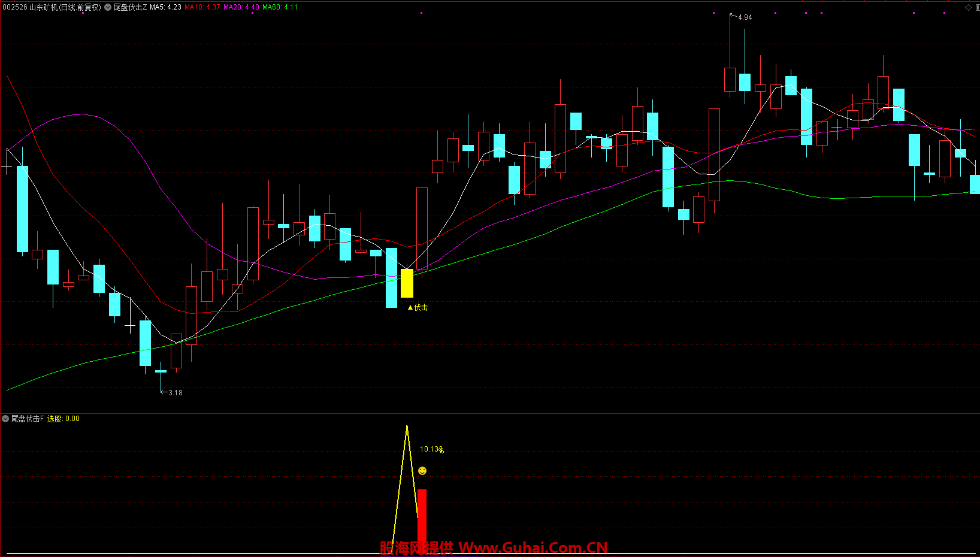The image size is (980, 557).
Task: Click the highest candlestick at the 4.94 peak
Action: tap(730, 79)
